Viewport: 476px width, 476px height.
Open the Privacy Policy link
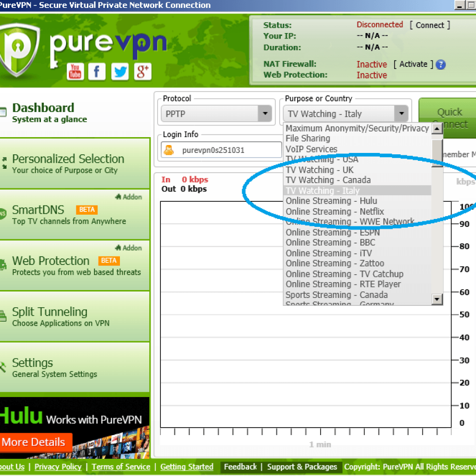(58, 467)
